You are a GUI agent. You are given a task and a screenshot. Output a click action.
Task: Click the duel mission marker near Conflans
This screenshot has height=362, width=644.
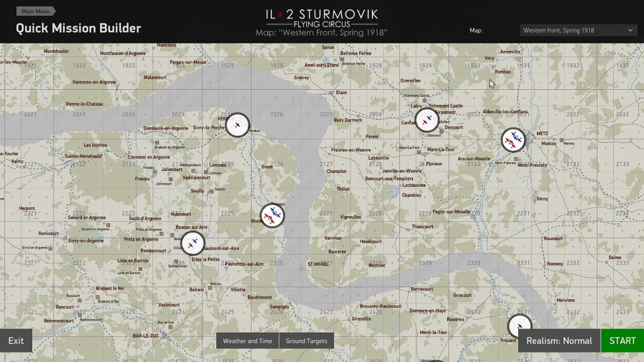click(x=427, y=120)
